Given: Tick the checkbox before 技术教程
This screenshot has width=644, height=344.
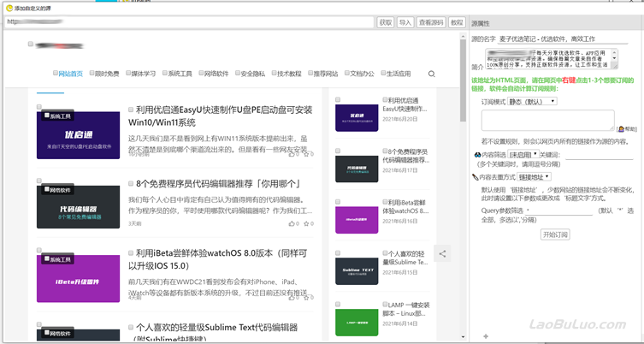Looking at the screenshot, I should (275, 73).
